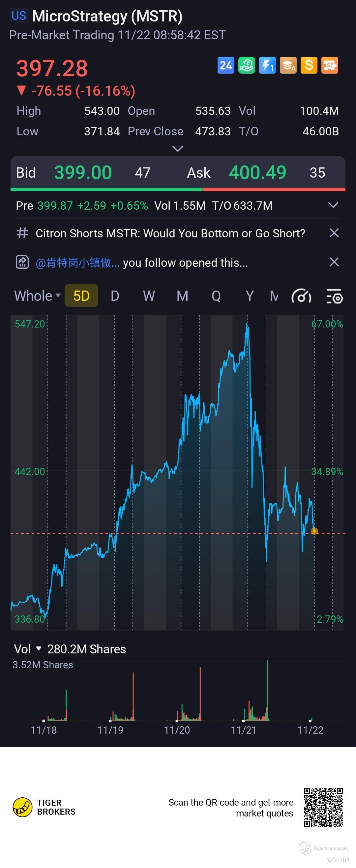This screenshot has width=356, height=868.
Task: Switch chart to the D timeframe
Action: click(x=115, y=296)
